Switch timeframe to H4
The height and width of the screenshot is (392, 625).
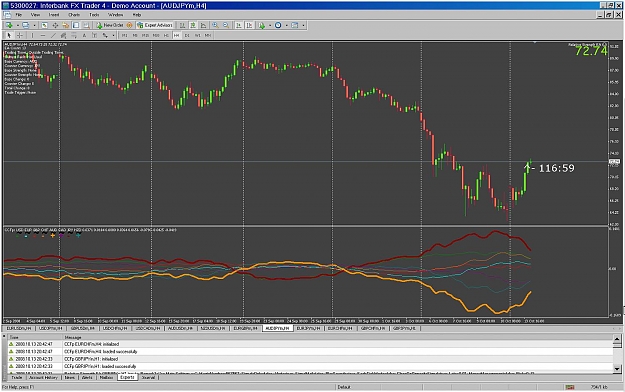[177, 35]
